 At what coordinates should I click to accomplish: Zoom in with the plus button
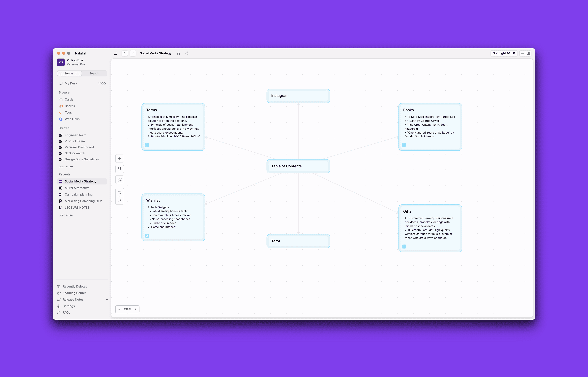tap(135, 309)
